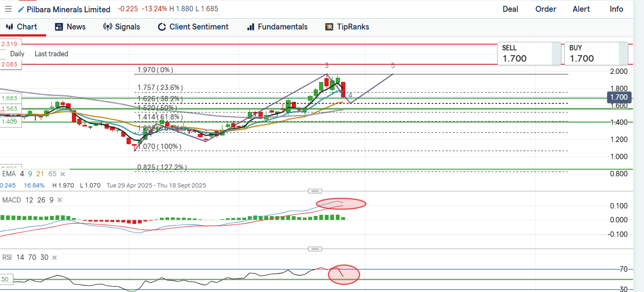644x292 pixels.
Task: Click the pencil icon next to Pilbara Minerals
Action: coord(21,9)
